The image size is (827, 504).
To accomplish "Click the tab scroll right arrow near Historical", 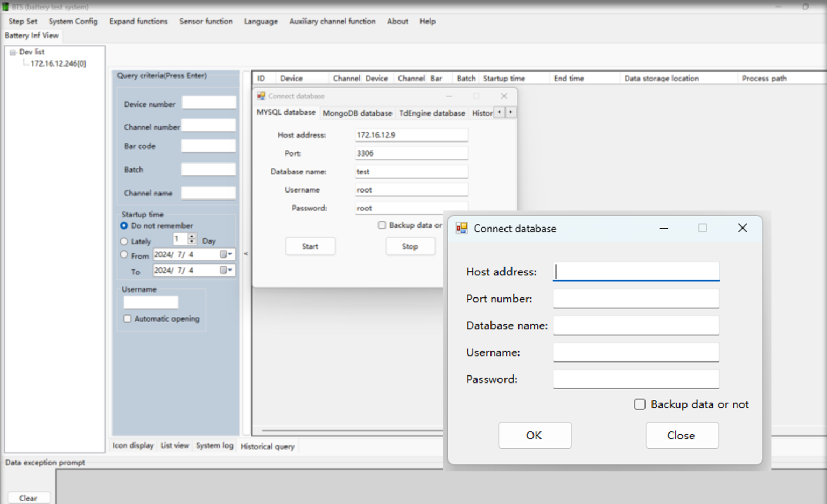I will [x=510, y=112].
